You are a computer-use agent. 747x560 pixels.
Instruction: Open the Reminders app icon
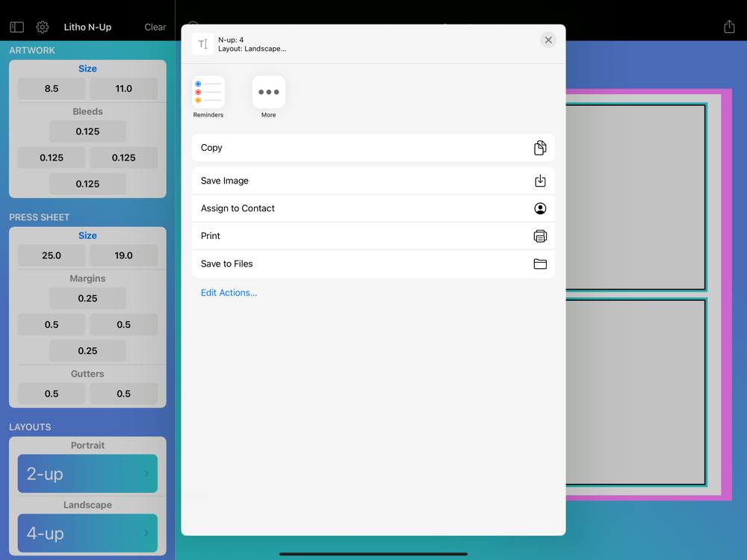tap(208, 92)
